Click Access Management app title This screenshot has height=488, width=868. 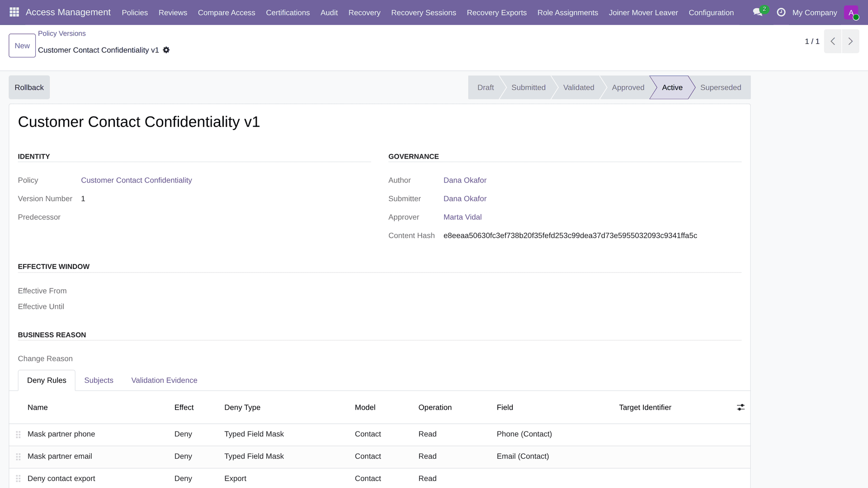pos(68,12)
